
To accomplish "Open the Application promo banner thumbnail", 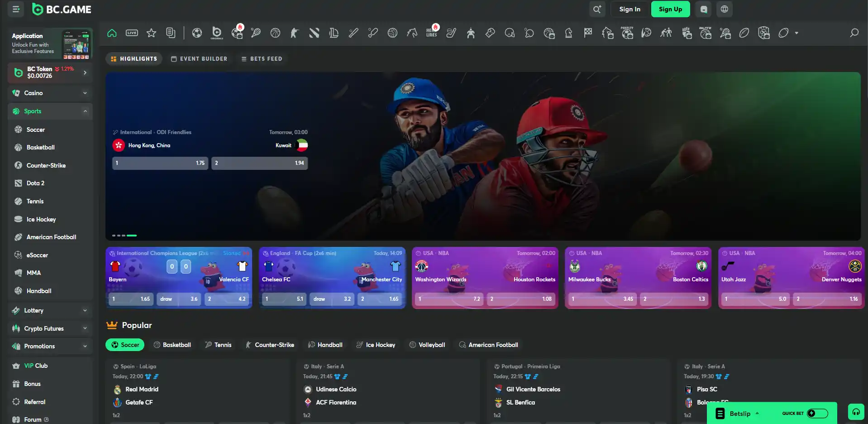I will 76,44.
